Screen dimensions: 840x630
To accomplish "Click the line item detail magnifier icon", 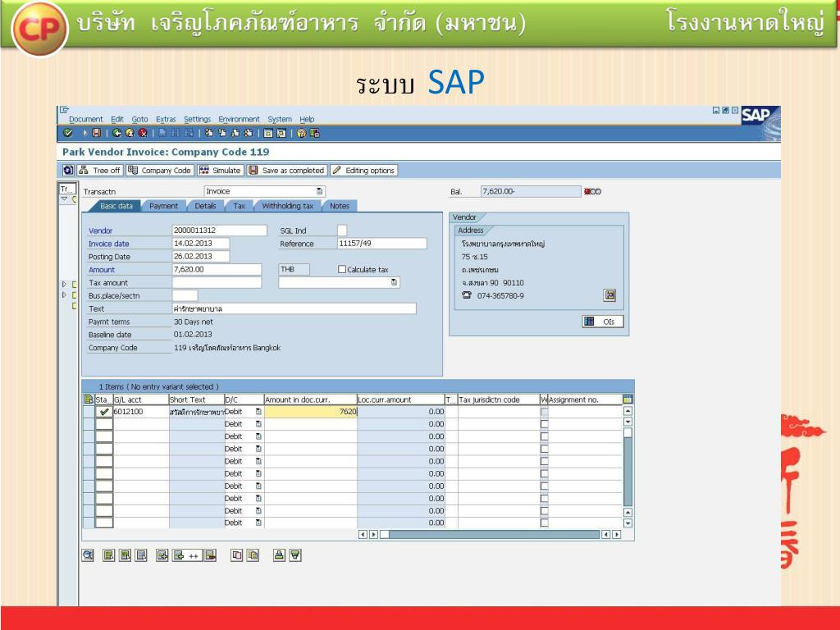I will (x=88, y=555).
